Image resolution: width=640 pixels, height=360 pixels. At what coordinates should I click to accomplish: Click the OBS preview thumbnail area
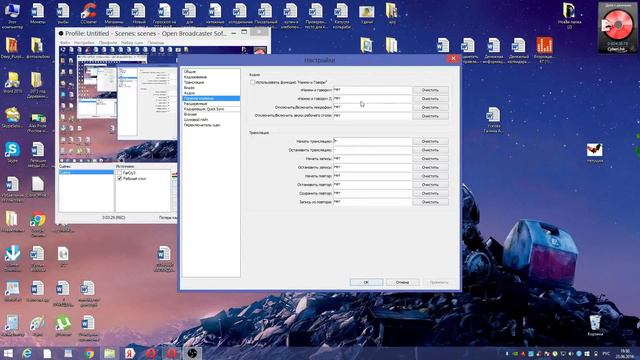pyautogui.click(x=119, y=104)
